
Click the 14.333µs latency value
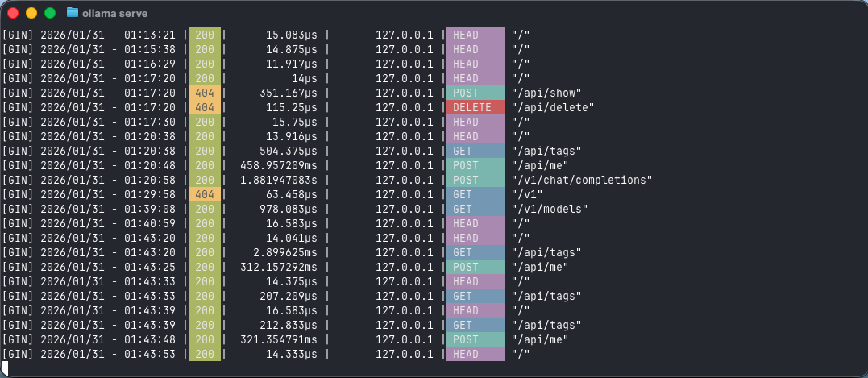click(x=292, y=354)
